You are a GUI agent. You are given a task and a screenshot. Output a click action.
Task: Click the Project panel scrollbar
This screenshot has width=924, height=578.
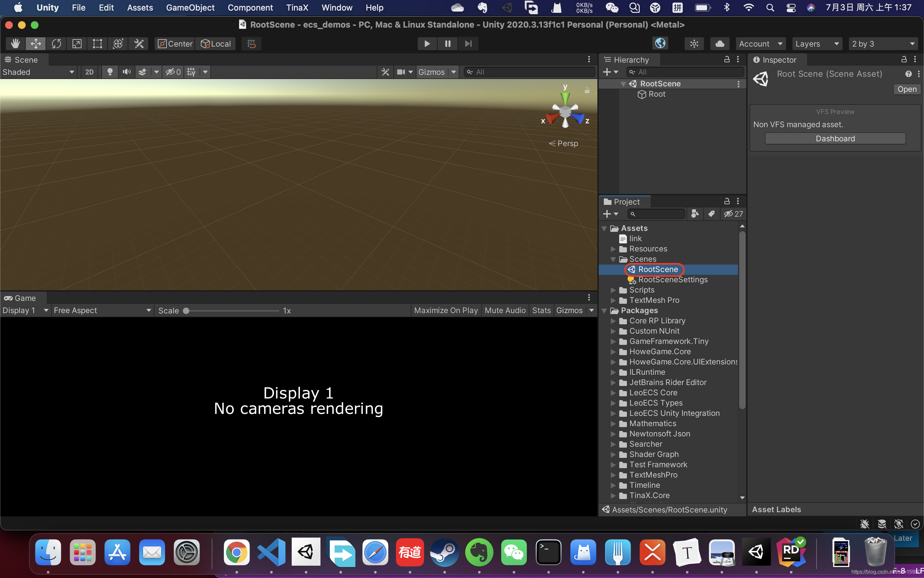[x=742, y=320]
